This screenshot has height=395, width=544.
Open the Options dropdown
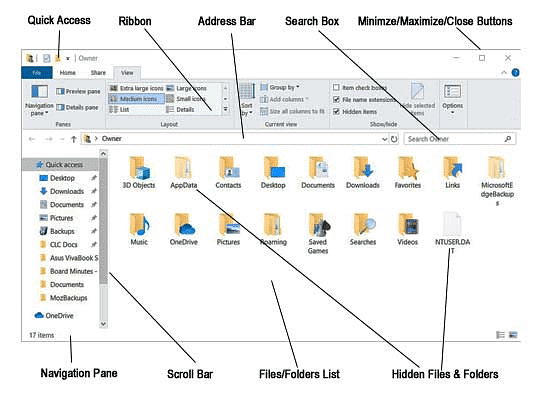point(452,100)
